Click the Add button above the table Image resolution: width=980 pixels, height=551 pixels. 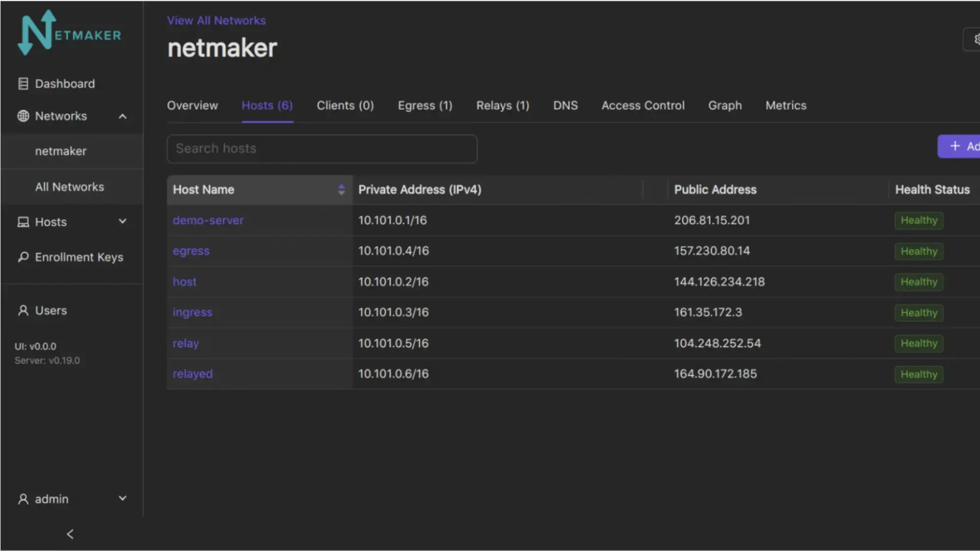tap(962, 146)
